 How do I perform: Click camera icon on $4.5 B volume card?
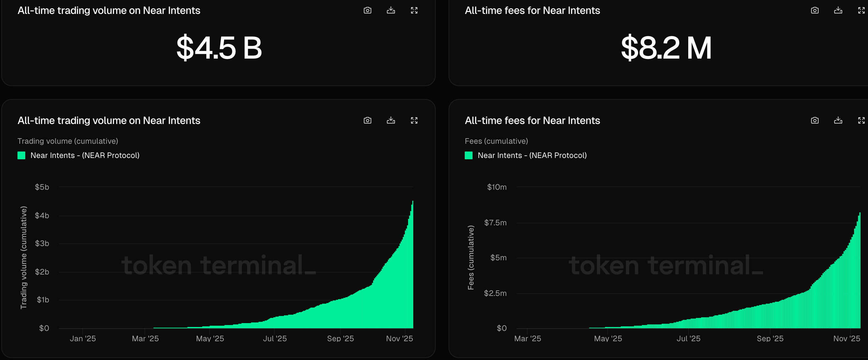[367, 10]
